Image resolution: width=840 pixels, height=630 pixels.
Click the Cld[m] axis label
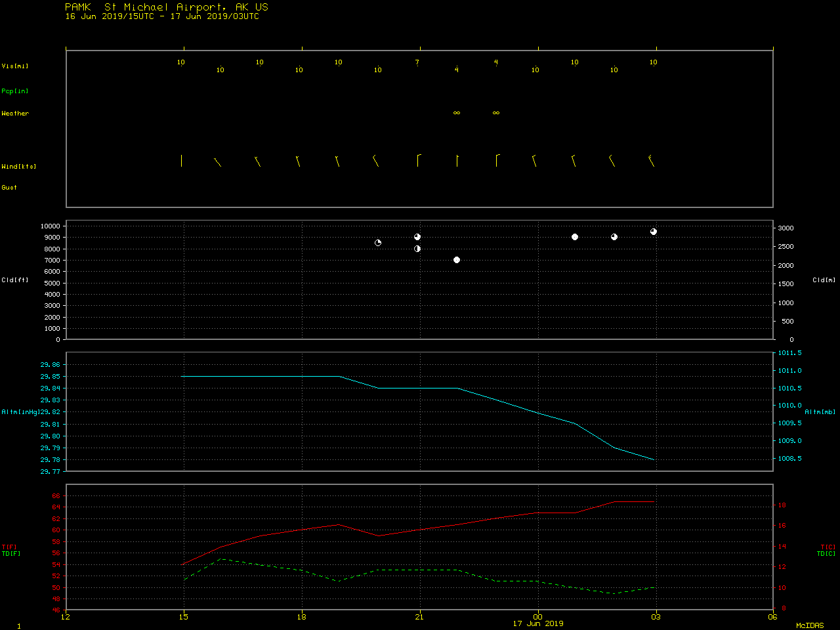click(824, 280)
